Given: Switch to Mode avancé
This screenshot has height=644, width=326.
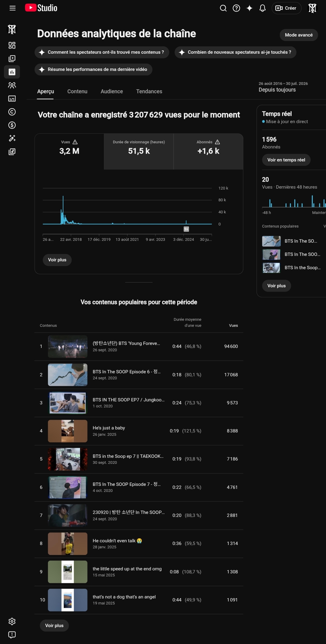Looking at the screenshot, I should [x=299, y=35].
